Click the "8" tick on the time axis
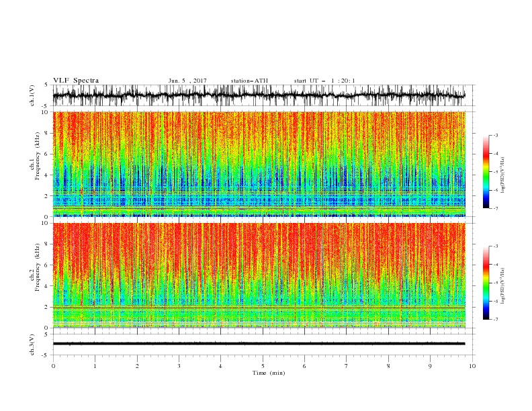This screenshot has width=532, height=411. [x=388, y=366]
